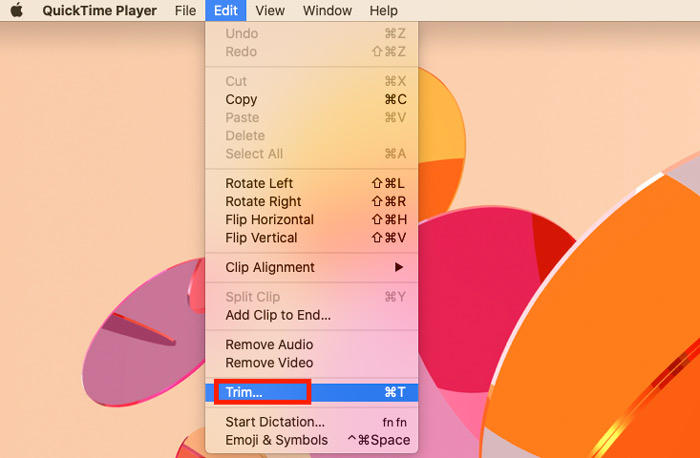This screenshot has height=458, width=700.
Task: Close the open Edit menu
Action: pyautogui.click(x=225, y=10)
